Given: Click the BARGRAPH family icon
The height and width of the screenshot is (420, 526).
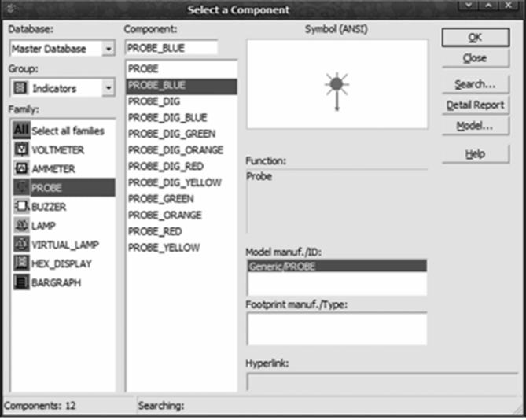Looking at the screenshot, I should coord(21,282).
